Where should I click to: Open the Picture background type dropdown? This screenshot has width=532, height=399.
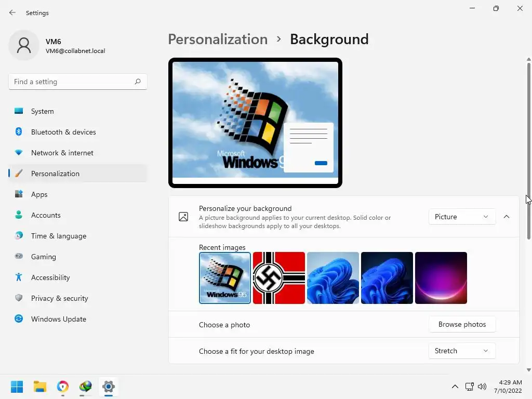[462, 217]
